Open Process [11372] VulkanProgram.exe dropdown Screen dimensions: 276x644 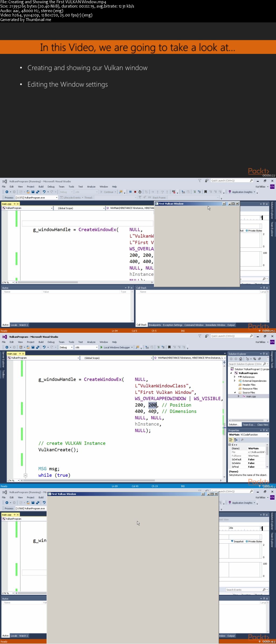click(36, 197)
